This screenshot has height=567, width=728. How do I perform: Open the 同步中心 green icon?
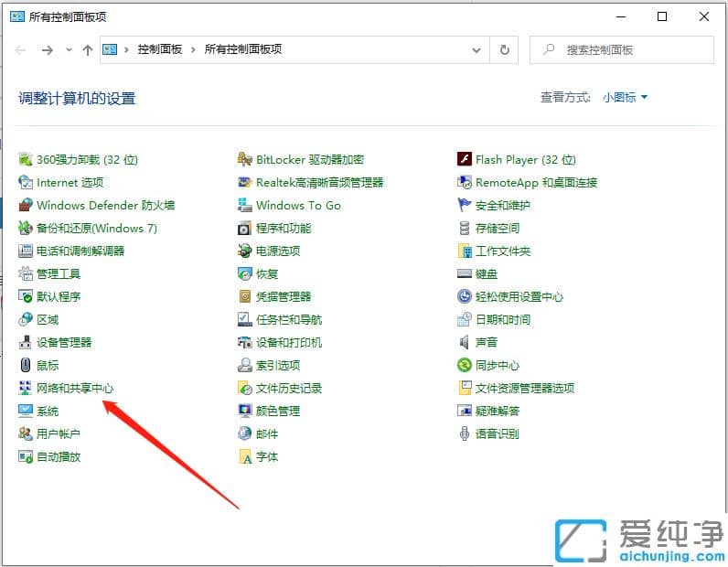click(465, 366)
